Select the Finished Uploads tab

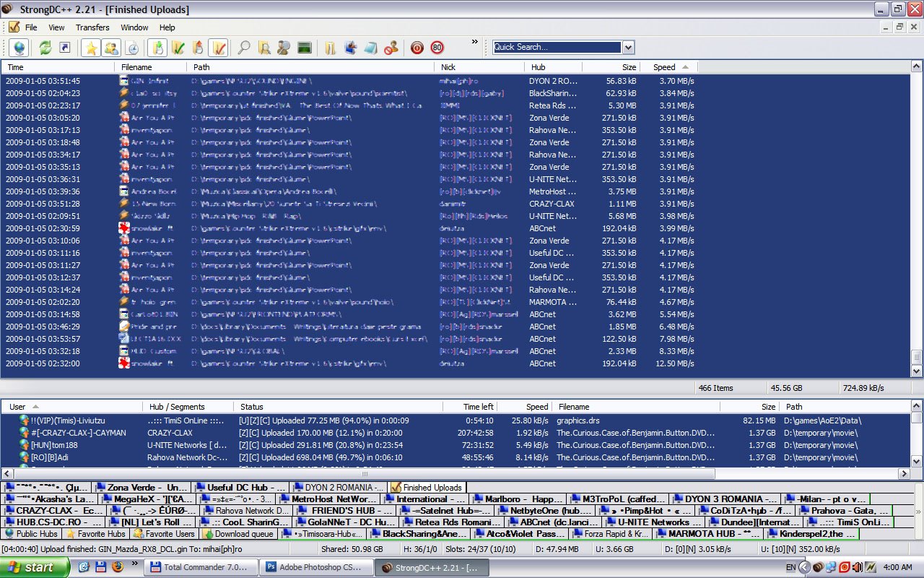tap(426, 488)
